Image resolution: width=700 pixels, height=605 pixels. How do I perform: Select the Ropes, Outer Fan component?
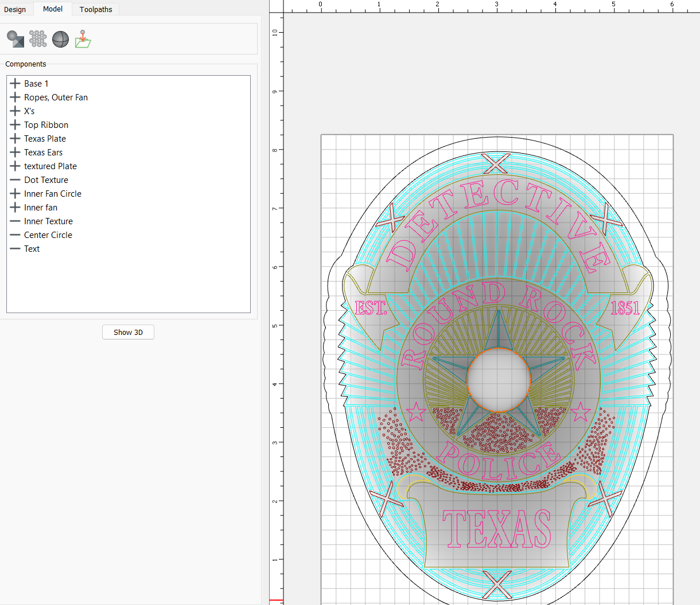point(56,97)
